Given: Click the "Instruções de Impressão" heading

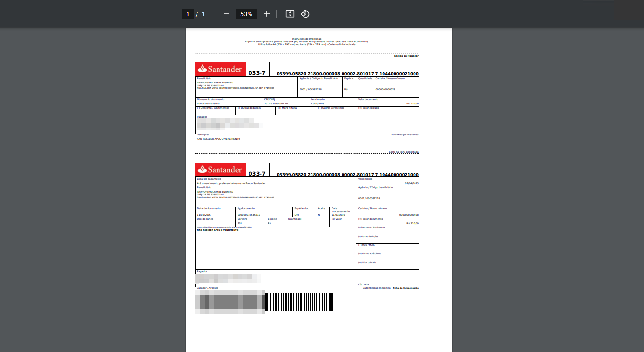Looking at the screenshot, I should coord(306,39).
